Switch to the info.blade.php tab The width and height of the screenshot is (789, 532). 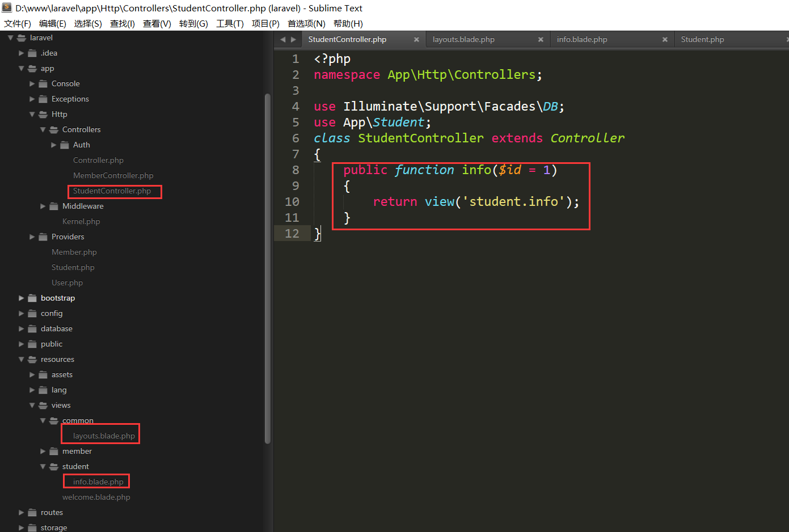(582, 39)
